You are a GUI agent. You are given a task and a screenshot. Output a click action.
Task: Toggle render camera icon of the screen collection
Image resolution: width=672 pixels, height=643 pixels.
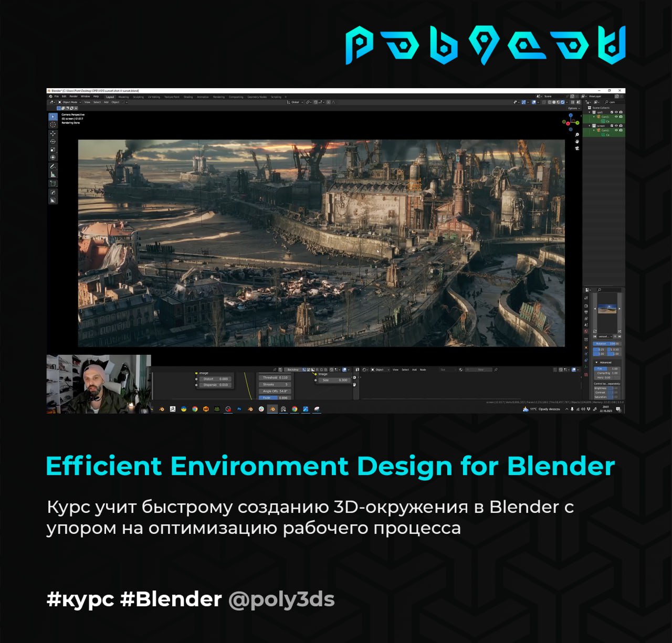tap(621, 126)
